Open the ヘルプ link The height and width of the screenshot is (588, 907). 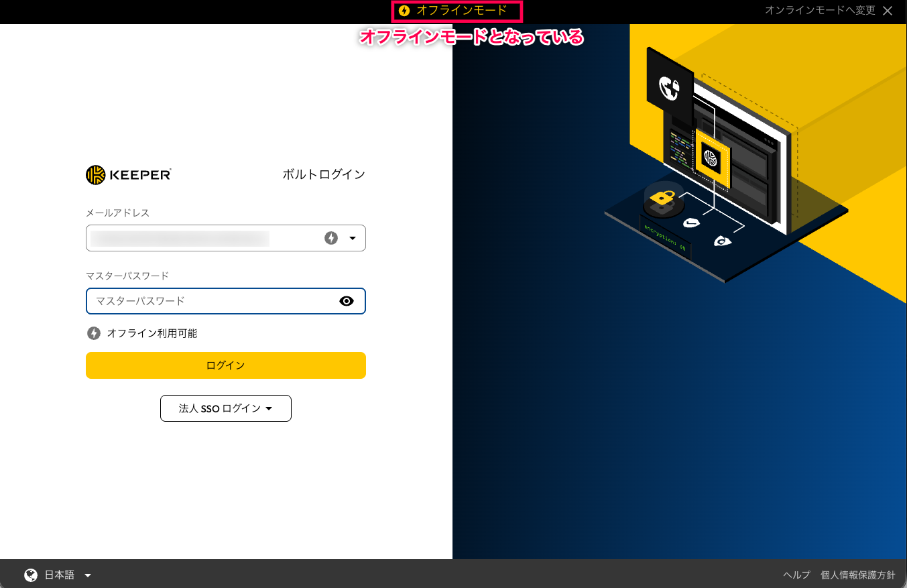pyautogui.click(x=796, y=574)
